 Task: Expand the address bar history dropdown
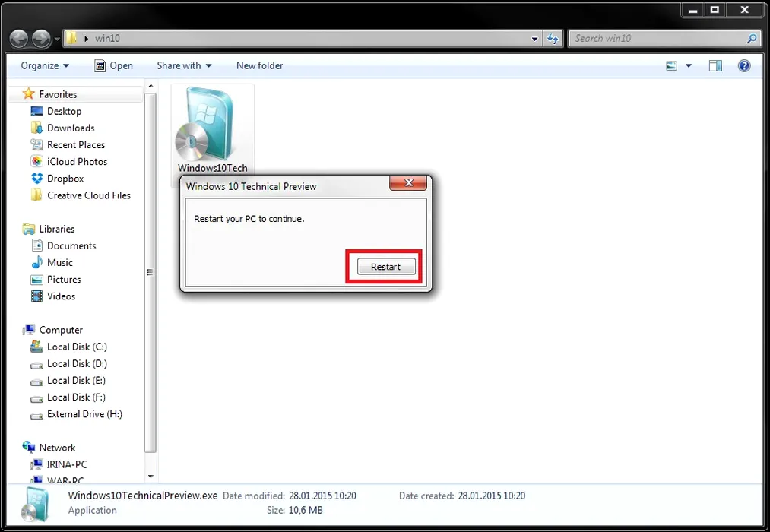535,39
